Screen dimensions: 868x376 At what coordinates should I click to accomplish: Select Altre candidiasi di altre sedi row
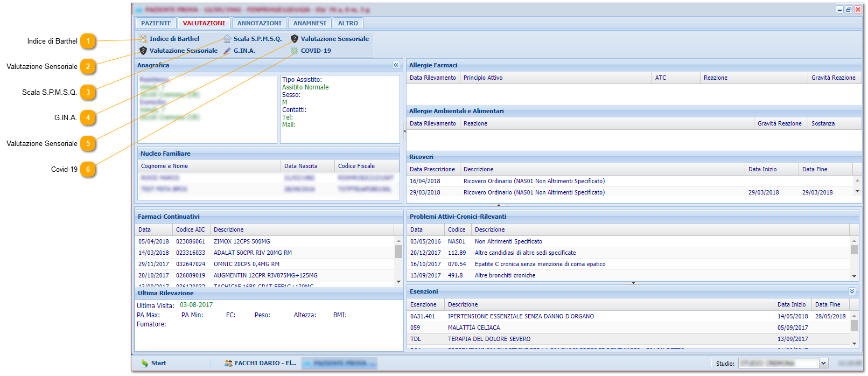(x=628, y=253)
